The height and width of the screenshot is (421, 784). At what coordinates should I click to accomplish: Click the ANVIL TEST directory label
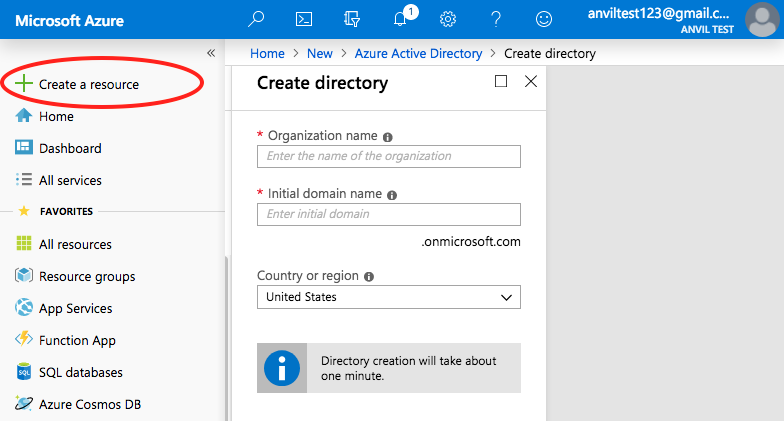[707, 30]
